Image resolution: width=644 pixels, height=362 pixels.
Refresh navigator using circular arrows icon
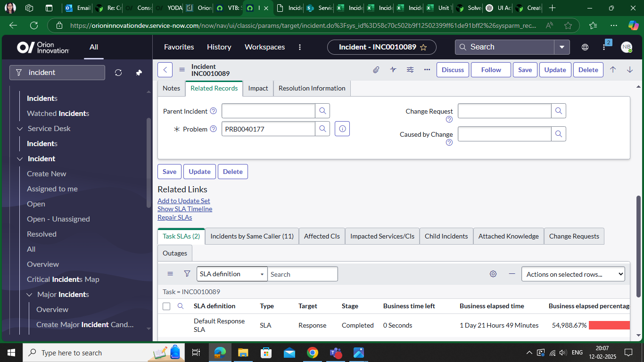pos(118,73)
